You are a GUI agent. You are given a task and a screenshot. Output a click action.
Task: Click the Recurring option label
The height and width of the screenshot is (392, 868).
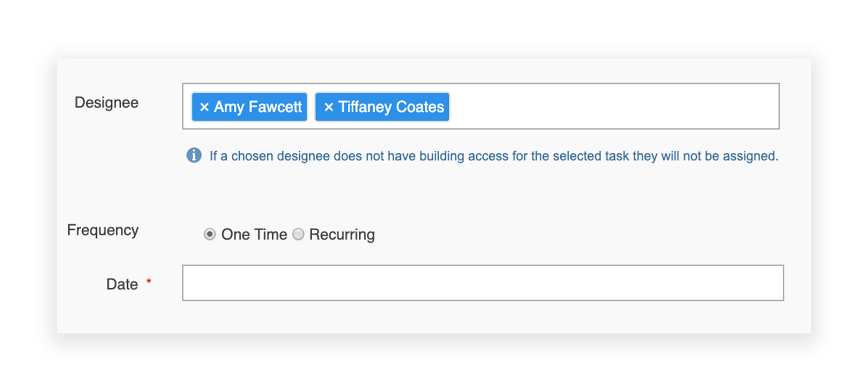342,235
